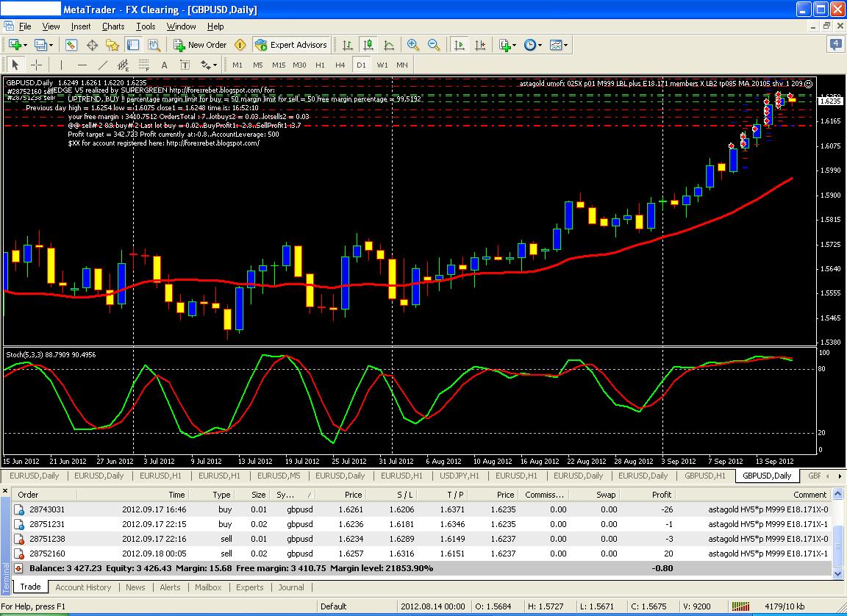Screen dimensions: 847x616
Task: Toggle chart Auto Scroll
Action: (460, 45)
